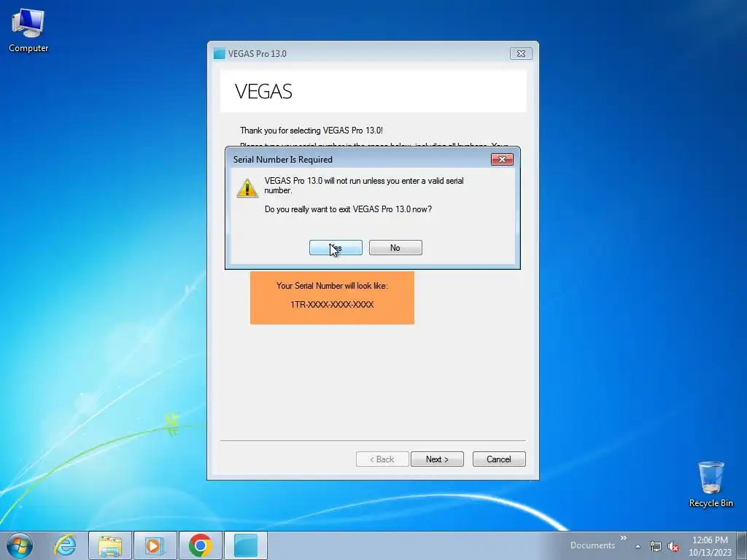Open the Computer desktop icon
The height and width of the screenshot is (560, 747).
(28, 31)
